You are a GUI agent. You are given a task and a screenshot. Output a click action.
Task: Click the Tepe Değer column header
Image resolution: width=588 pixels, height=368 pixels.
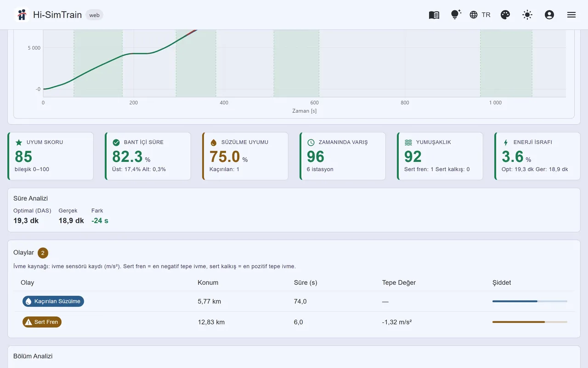point(399,282)
